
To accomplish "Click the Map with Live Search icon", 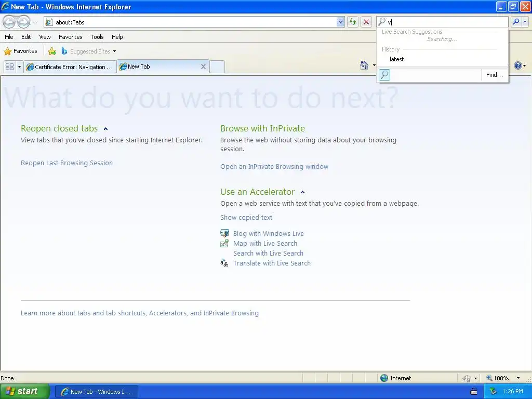I will pos(224,243).
